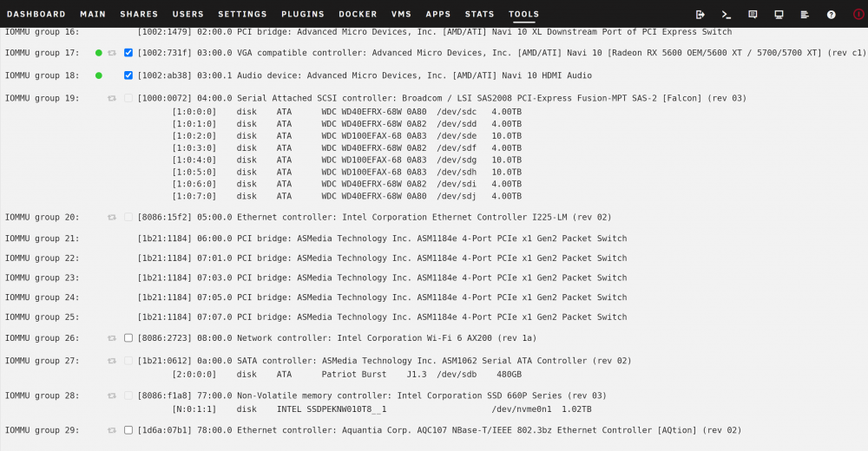Open the Feedback speech-bubble icon
The image size is (868, 451).
click(753, 15)
